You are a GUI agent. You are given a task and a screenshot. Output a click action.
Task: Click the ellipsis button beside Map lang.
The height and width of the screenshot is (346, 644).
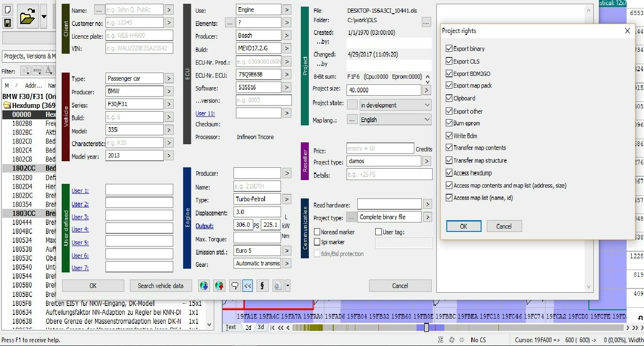click(352, 120)
